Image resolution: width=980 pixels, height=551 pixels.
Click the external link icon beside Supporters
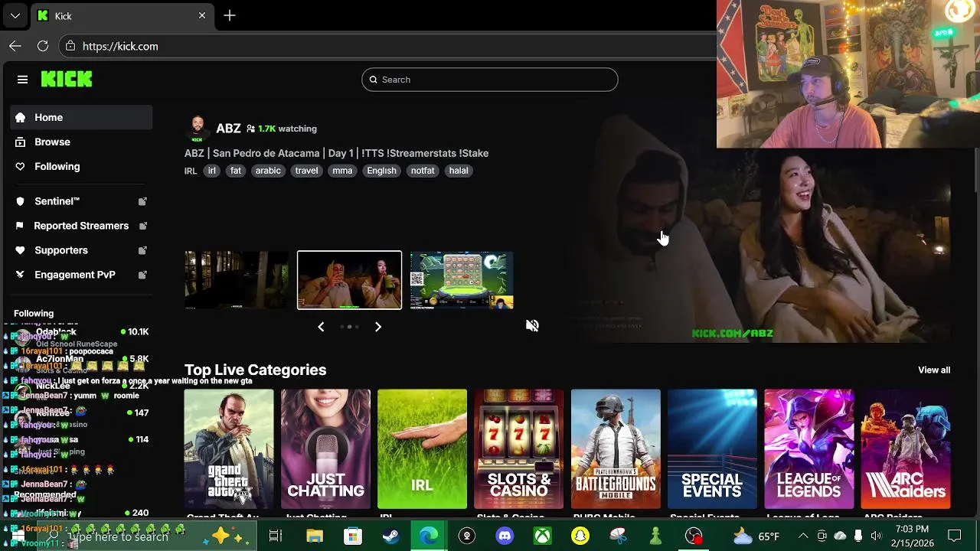[x=142, y=250]
